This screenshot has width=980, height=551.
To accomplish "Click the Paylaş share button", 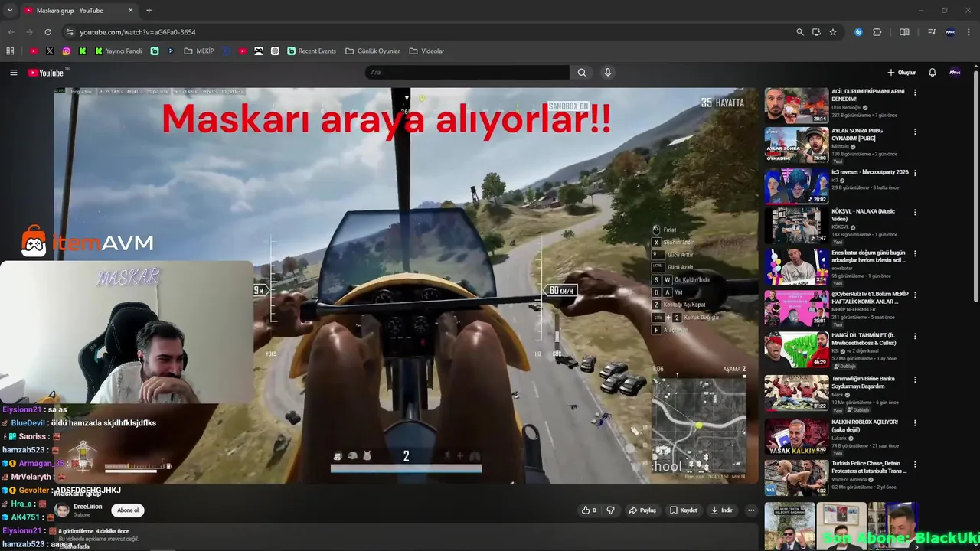I will click(x=642, y=510).
